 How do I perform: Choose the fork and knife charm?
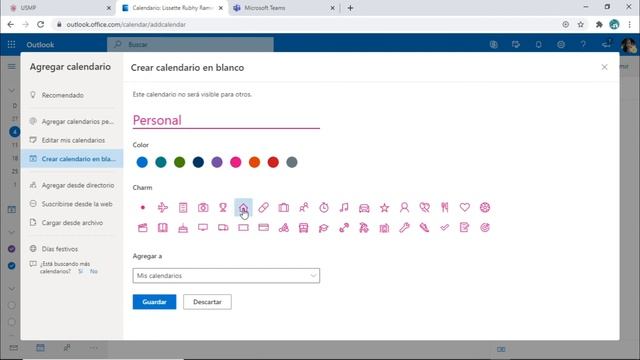tap(444, 207)
